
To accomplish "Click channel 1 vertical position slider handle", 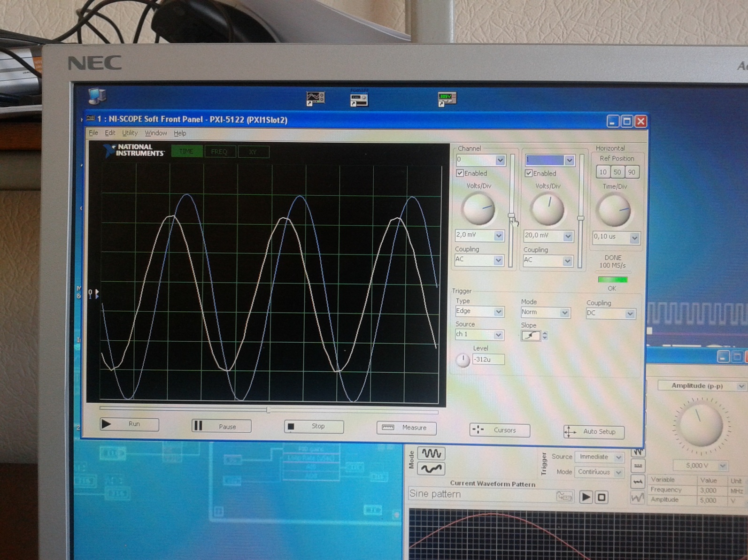I will coord(581,218).
